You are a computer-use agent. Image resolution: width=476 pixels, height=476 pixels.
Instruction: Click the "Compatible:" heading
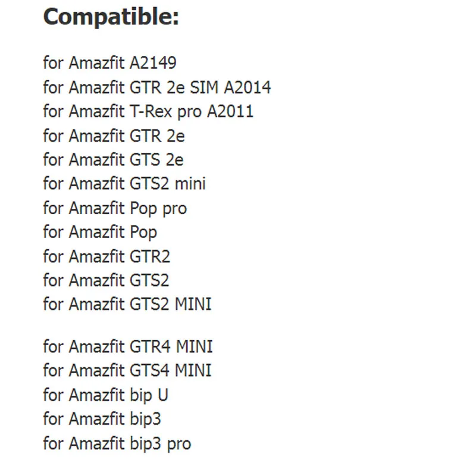(x=111, y=17)
